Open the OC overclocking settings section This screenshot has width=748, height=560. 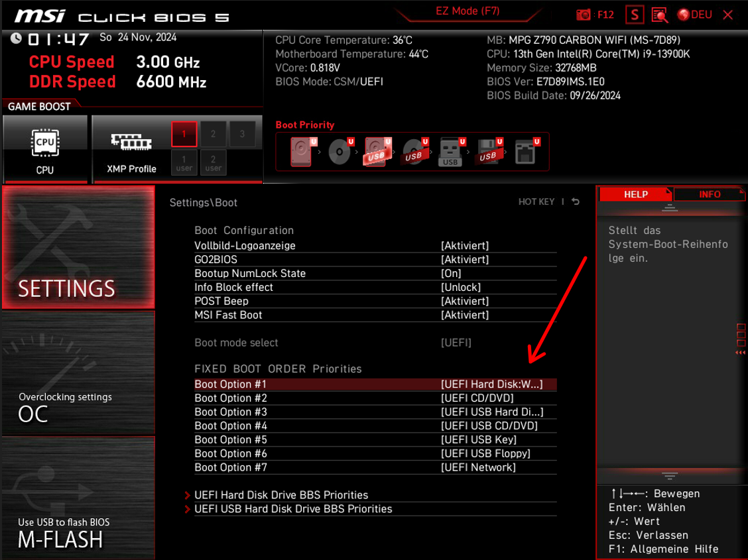78,372
